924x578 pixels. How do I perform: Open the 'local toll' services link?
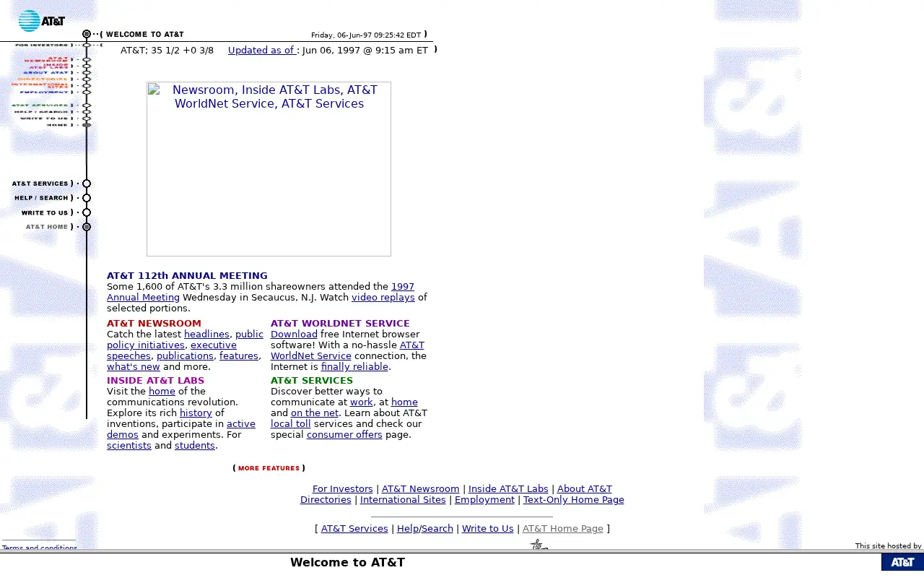[291, 423]
